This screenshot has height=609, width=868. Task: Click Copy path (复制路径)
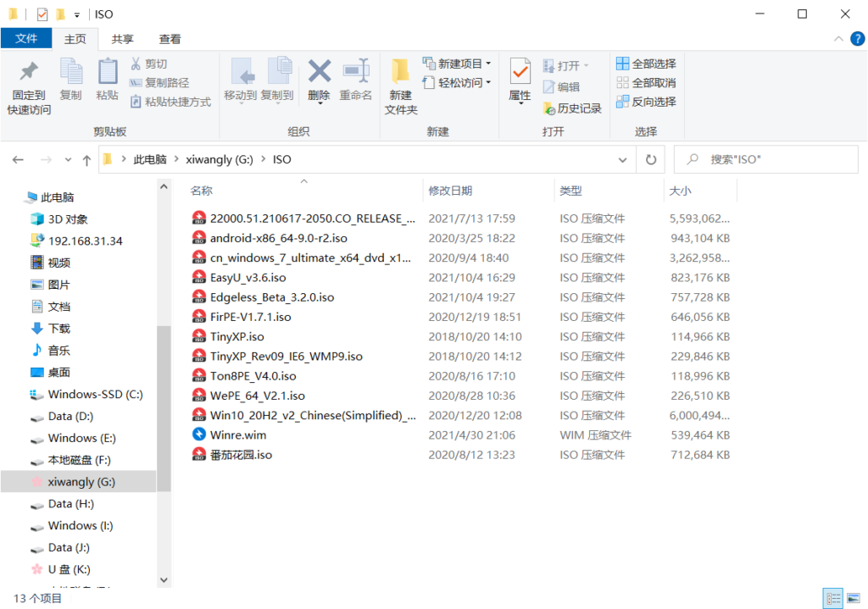click(x=159, y=82)
